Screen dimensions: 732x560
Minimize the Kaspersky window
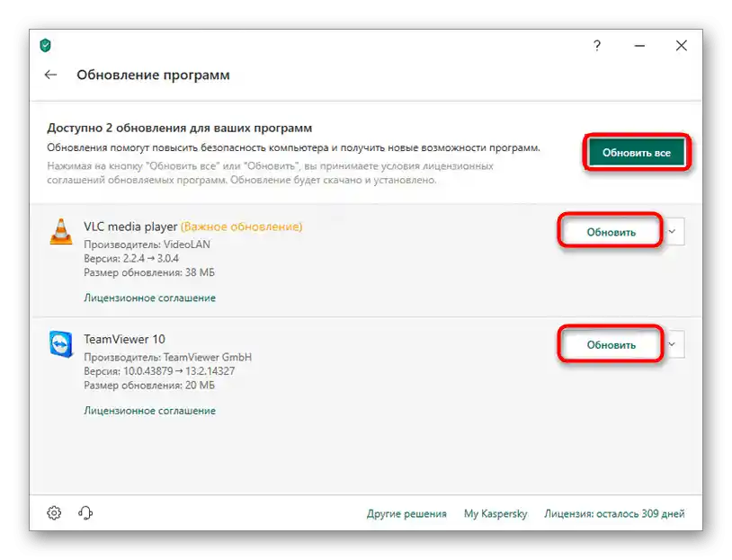pos(639,46)
